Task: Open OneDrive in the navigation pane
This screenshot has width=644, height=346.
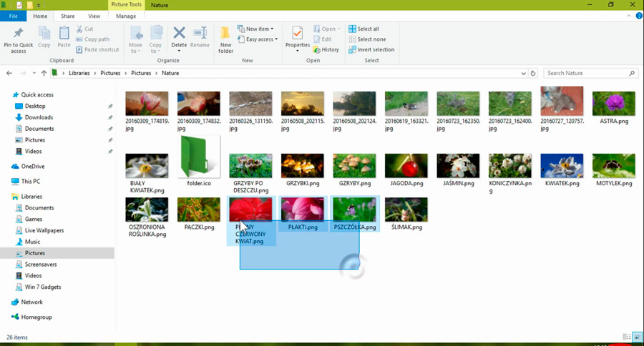Action: pyautogui.click(x=33, y=167)
